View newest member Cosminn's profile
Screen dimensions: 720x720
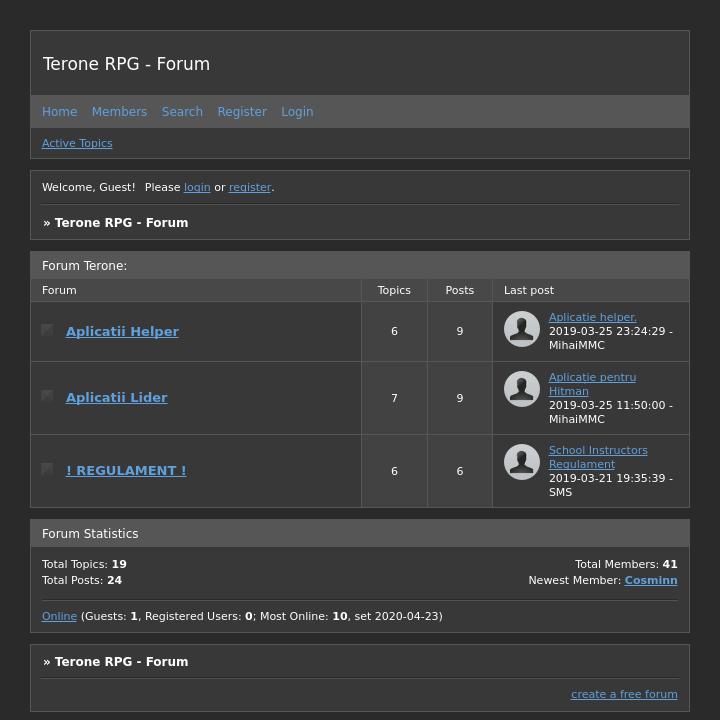point(651,580)
